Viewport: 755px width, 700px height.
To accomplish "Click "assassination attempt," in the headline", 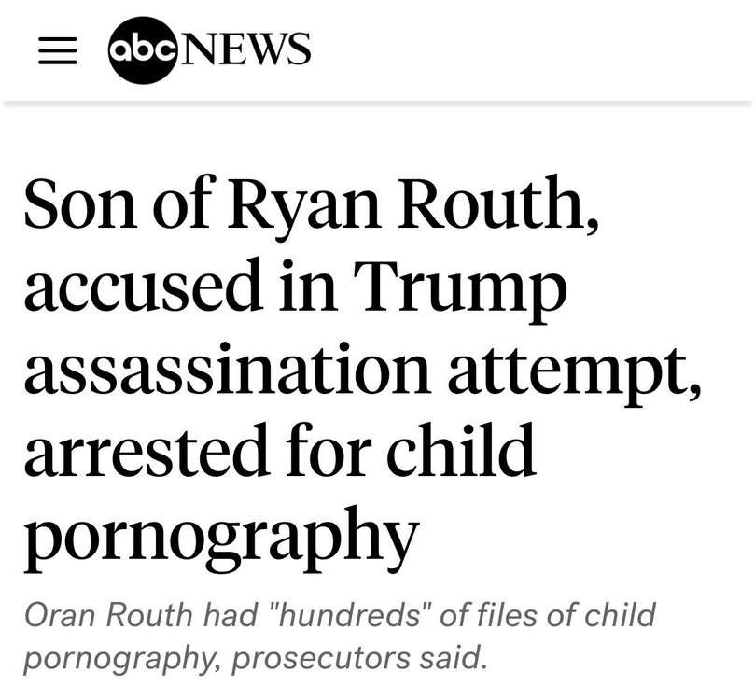I will click(x=362, y=372).
